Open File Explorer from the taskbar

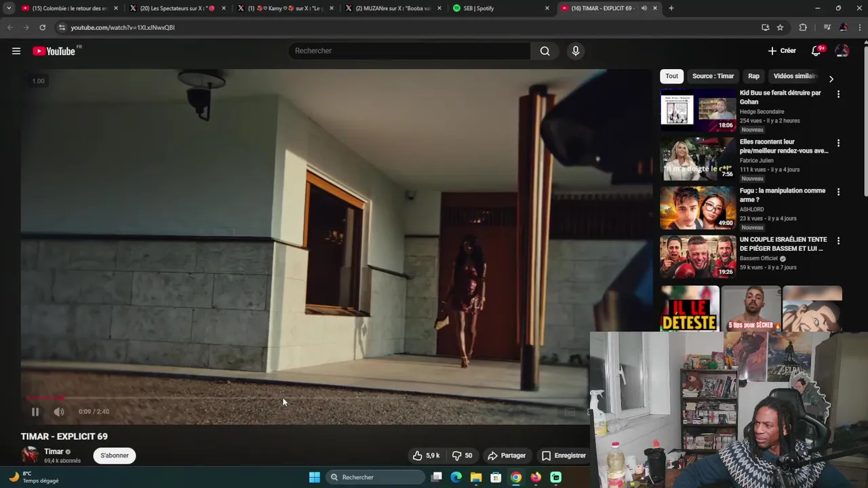(x=476, y=477)
